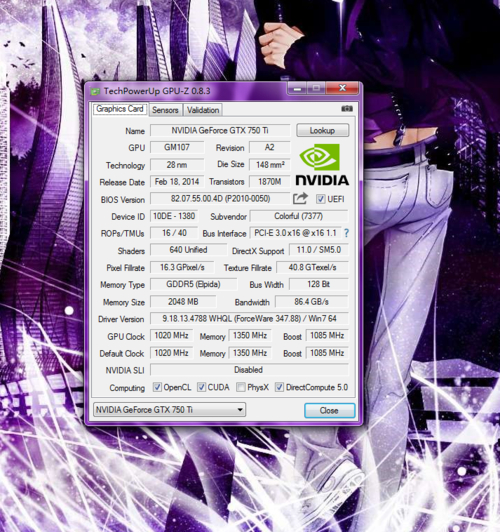Click the BIOS Version field 82.07.55.00.4D
Image resolution: width=500 pixels, height=532 pixels.
(x=220, y=199)
